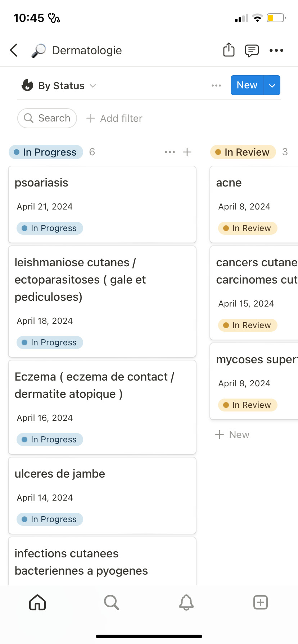Add card to In Progress column
Screen dimensions: 298x644
(x=187, y=152)
